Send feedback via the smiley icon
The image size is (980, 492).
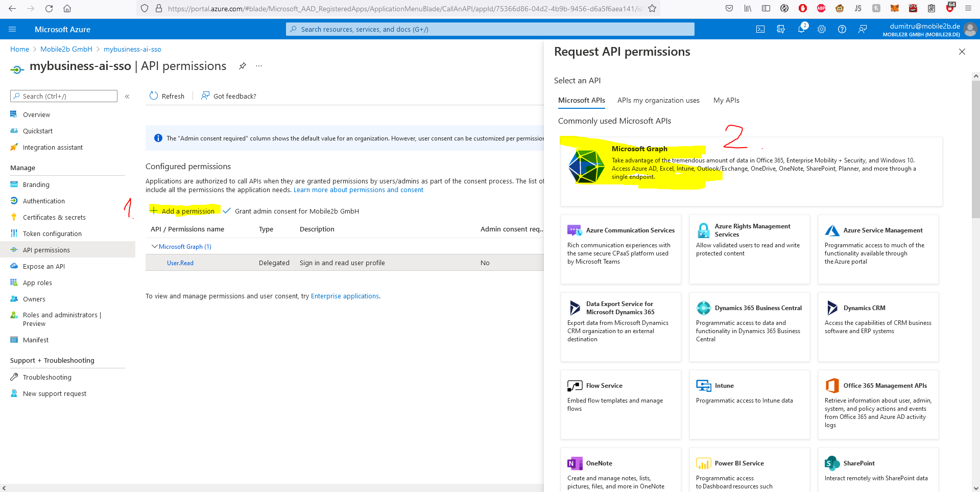pyautogui.click(x=863, y=29)
